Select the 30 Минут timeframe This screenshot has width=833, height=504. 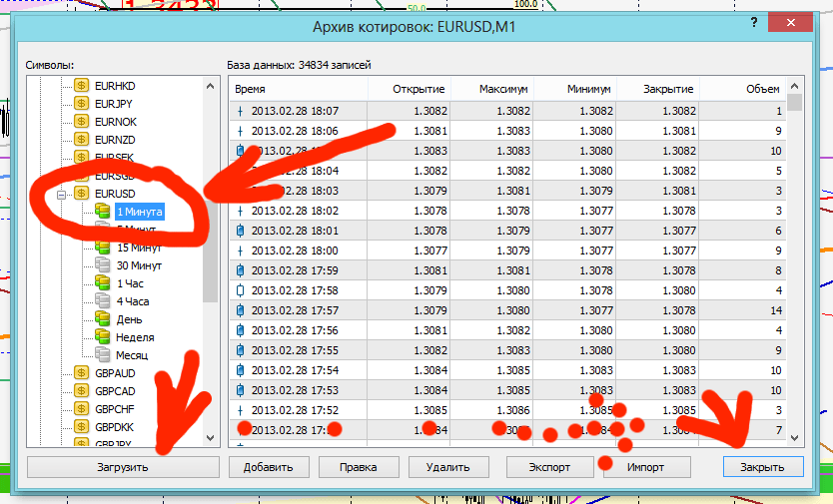point(139,265)
